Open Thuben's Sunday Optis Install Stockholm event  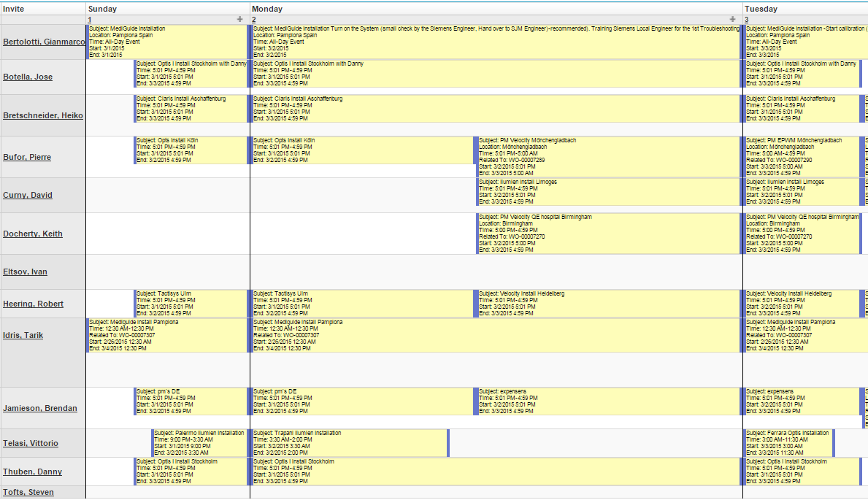click(191, 472)
